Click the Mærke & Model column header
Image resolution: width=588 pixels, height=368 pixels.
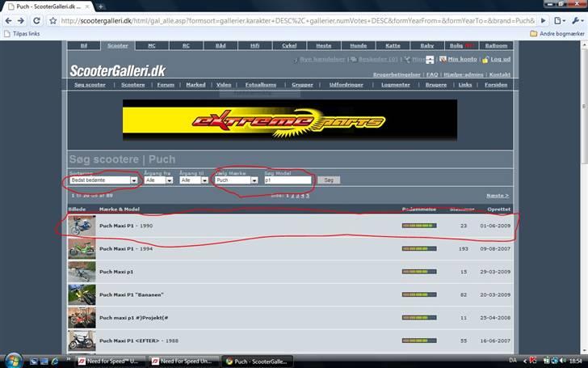click(120, 209)
